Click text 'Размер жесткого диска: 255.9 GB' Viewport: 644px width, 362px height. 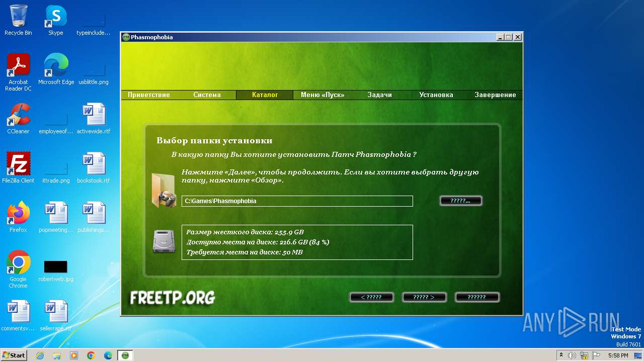click(x=245, y=232)
